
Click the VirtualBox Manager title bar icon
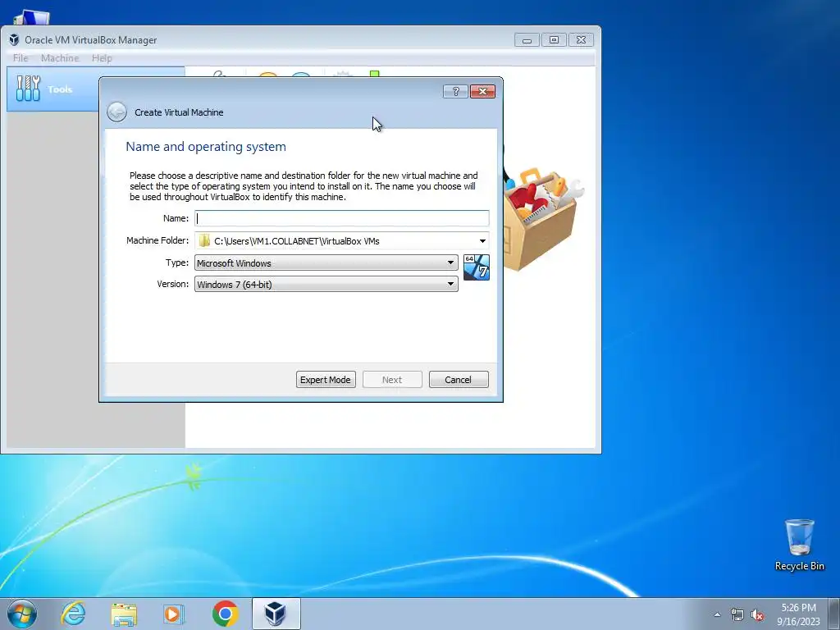click(x=14, y=39)
